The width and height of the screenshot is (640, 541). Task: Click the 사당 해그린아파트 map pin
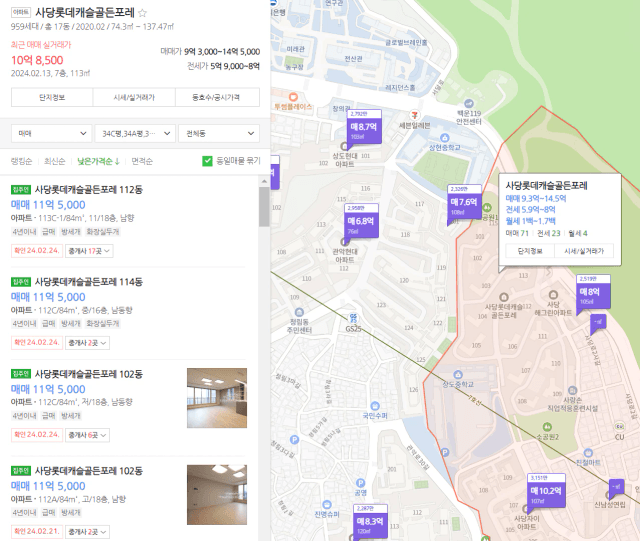(x=553, y=294)
